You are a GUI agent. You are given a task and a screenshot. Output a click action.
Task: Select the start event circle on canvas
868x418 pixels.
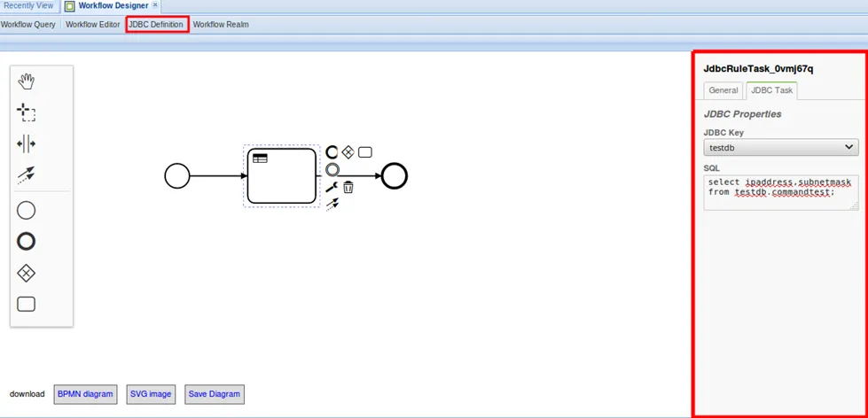pyautogui.click(x=177, y=176)
